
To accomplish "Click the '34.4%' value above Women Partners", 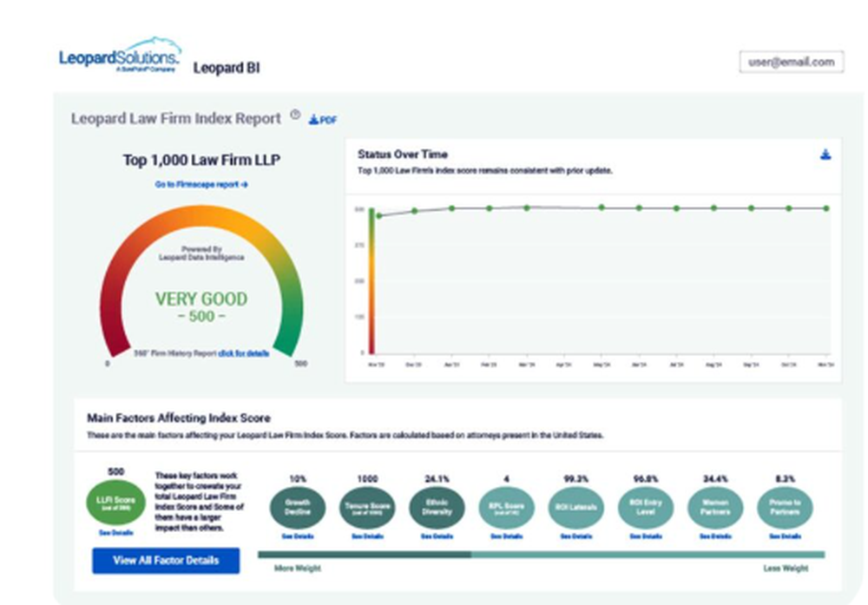I will coord(715,479).
